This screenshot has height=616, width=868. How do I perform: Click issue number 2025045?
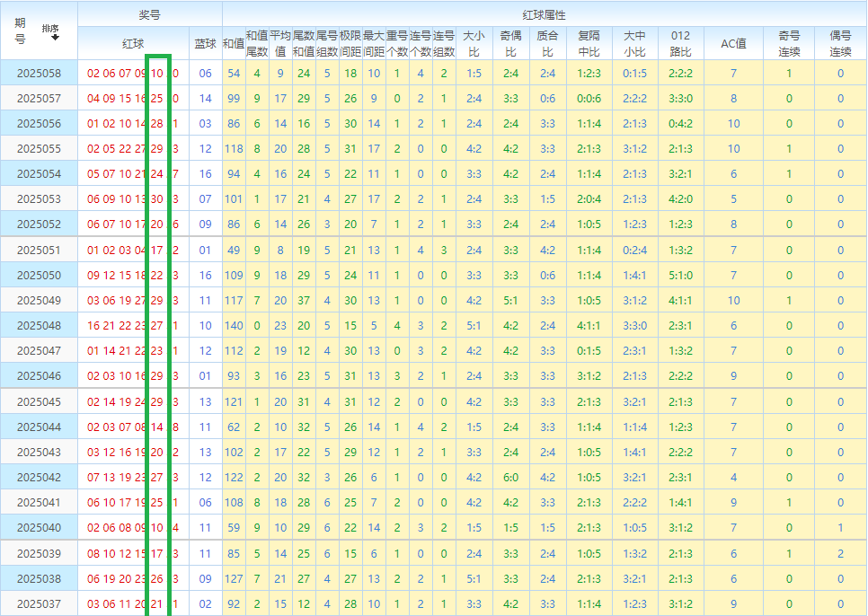coord(40,401)
